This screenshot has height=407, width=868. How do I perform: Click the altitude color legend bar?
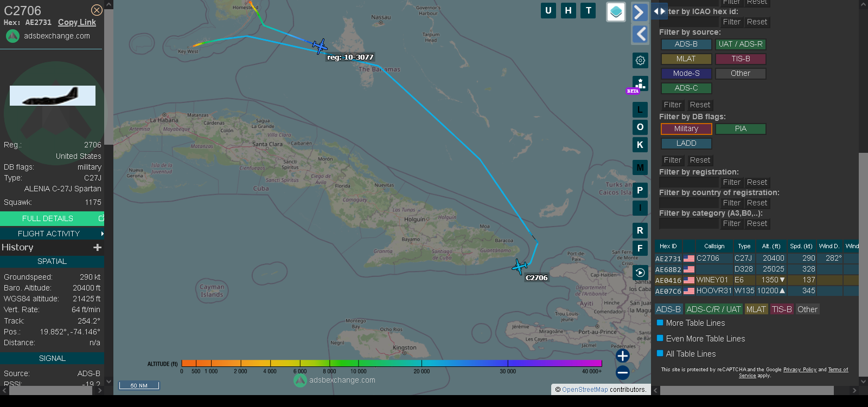pyautogui.click(x=392, y=363)
